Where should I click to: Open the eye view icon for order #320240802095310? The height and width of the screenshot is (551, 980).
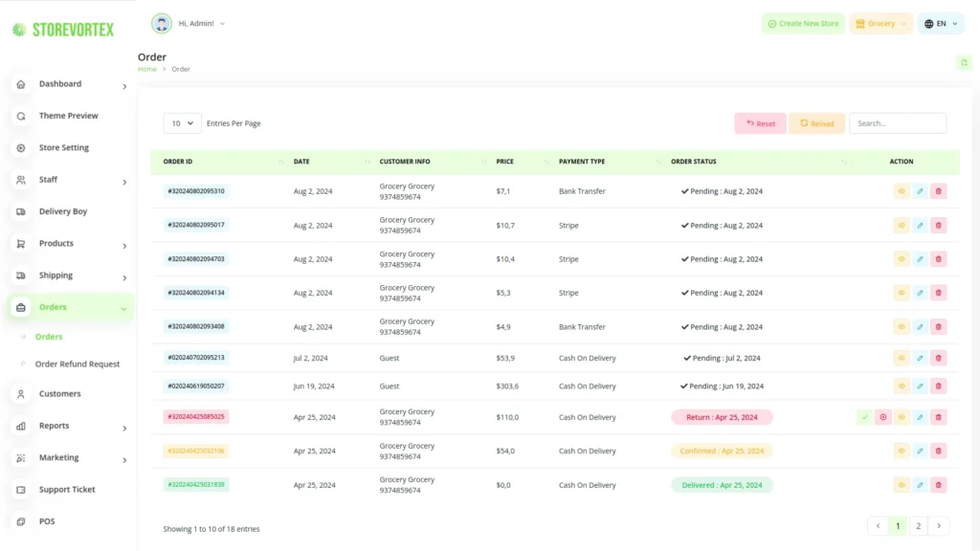pos(901,191)
